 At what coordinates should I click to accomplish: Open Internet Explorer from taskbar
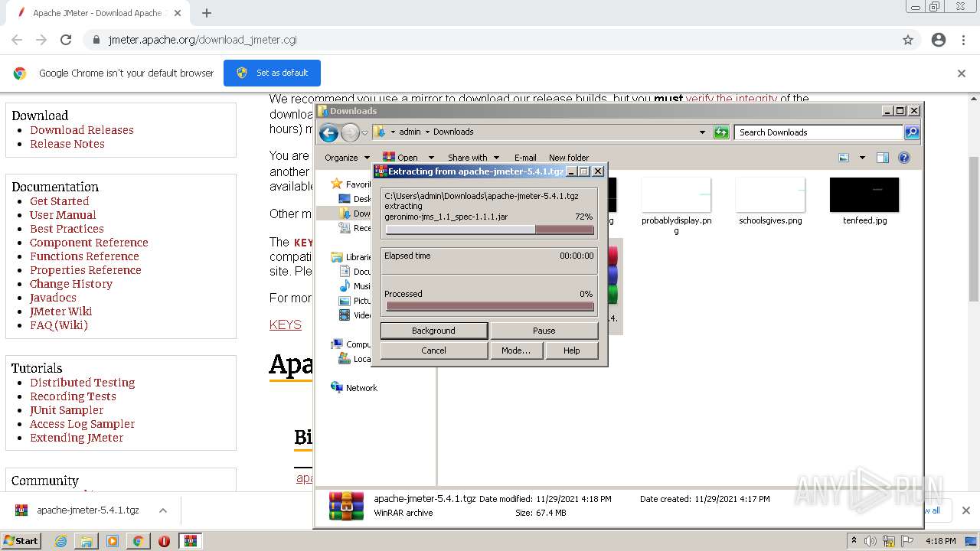(60, 541)
